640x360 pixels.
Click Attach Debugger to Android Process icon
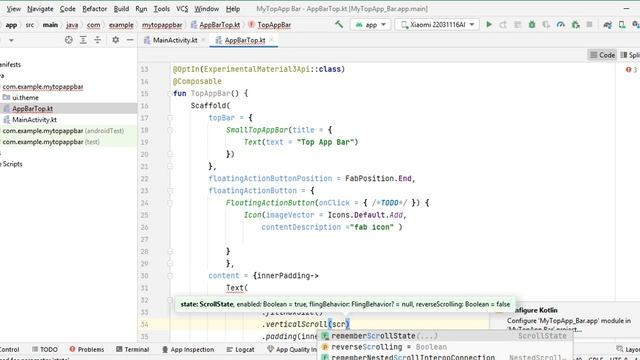pyautogui.click(x=576, y=24)
